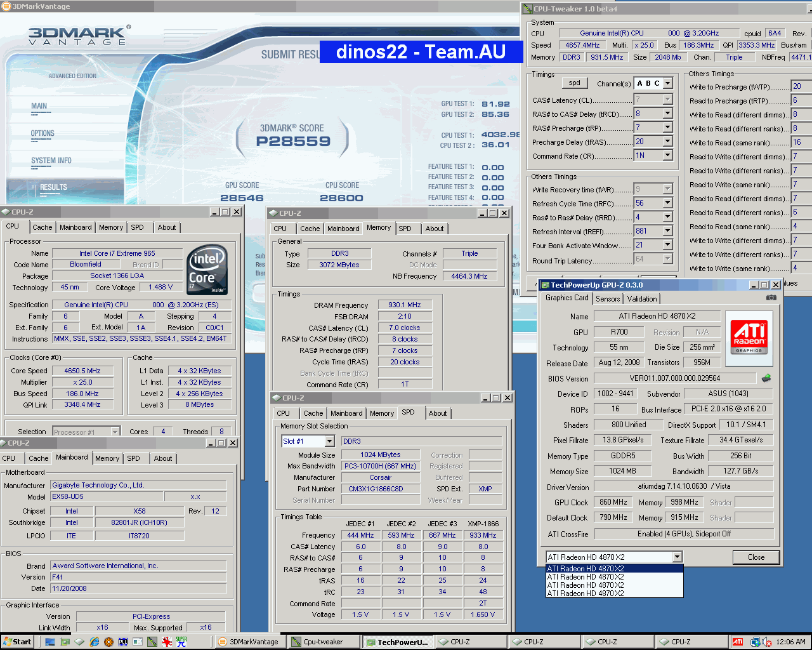Viewport: 812px width, 650px height.
Task: Select the highlighted ATI Radeon HD 4870 X2 entry
Action: pos(615,569)
